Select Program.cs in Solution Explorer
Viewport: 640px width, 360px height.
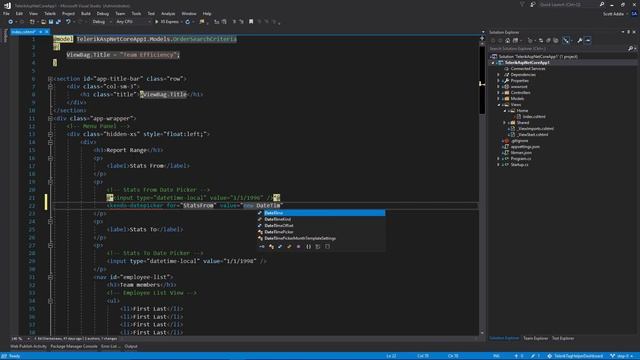521,158
